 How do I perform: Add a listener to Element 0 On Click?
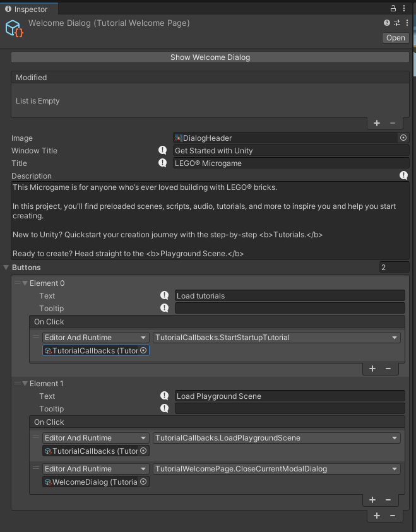click(372, 369)
